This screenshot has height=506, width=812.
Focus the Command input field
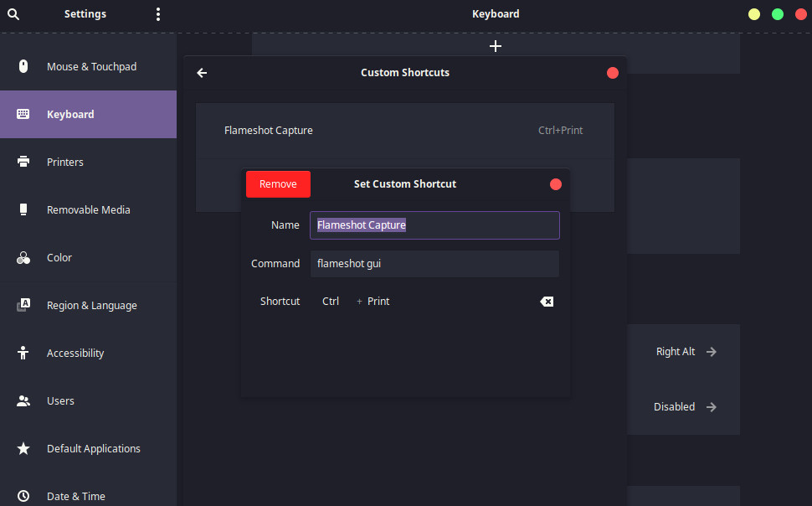(x=434, y=264)
